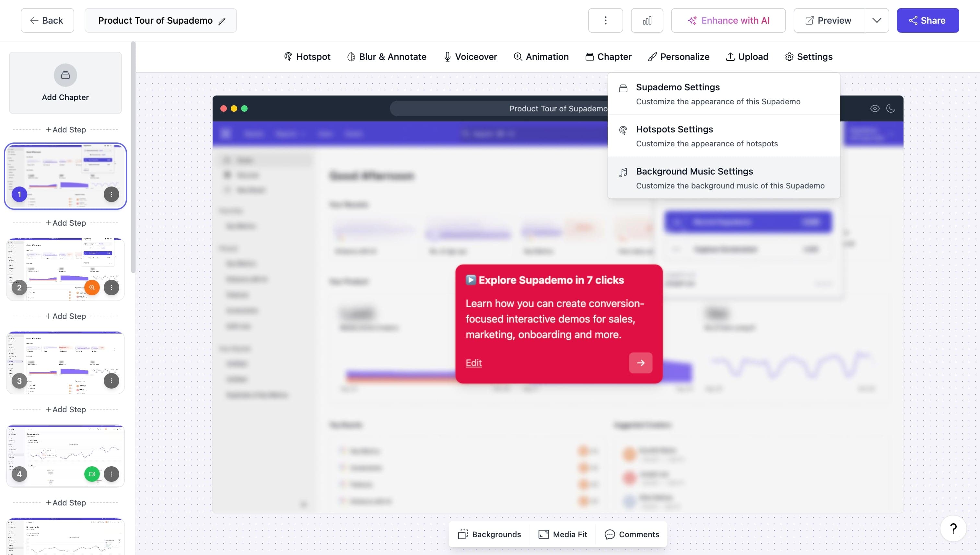Open the Animation tool
Screen dimensions: 980x555
point(541,57)
